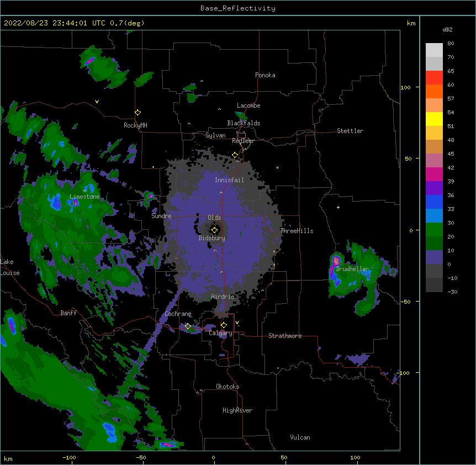
Task: Click the red 65 dBZ legend swatch
Action: [x=434, y=77]
